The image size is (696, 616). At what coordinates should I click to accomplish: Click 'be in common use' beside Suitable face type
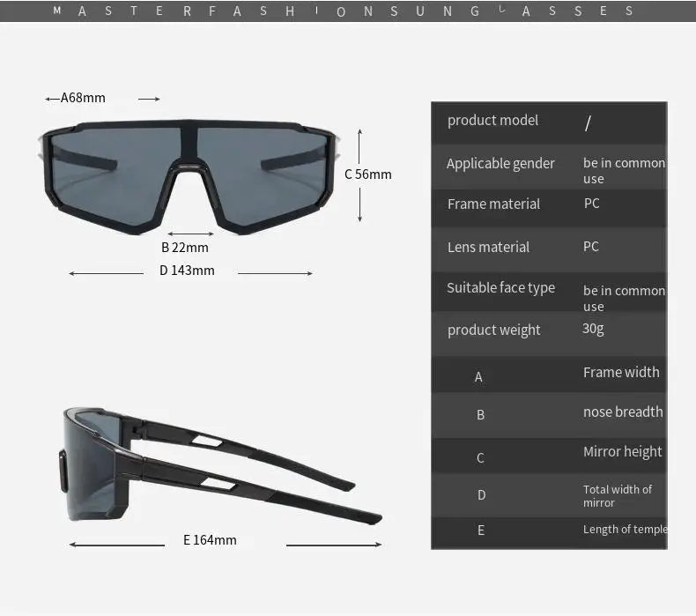point(624,299)
